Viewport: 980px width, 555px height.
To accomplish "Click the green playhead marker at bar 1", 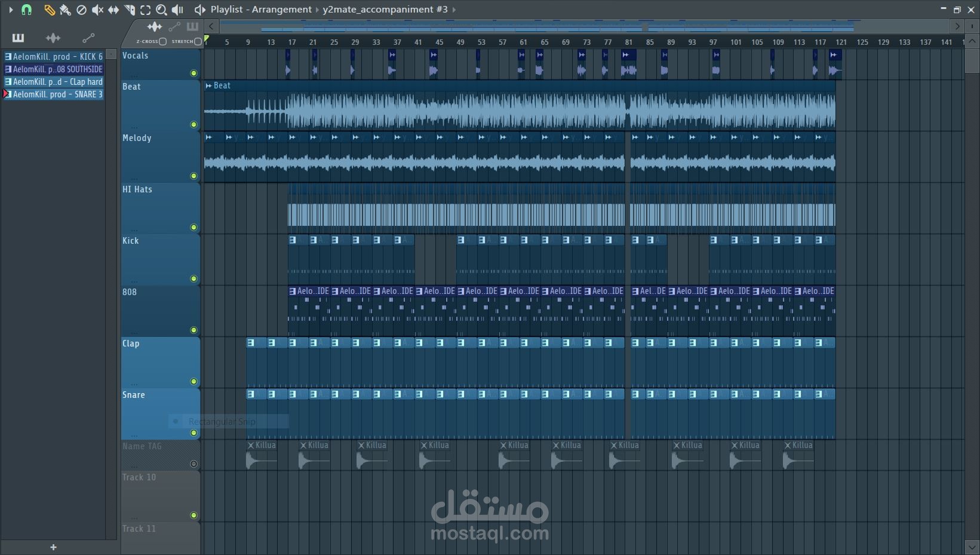I will 207,39.
